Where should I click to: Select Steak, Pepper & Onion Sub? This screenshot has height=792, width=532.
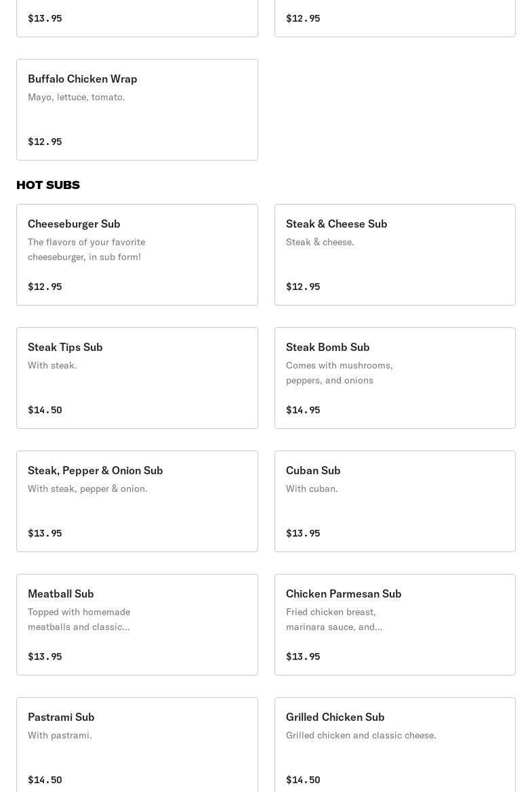[x=137, y=501]
